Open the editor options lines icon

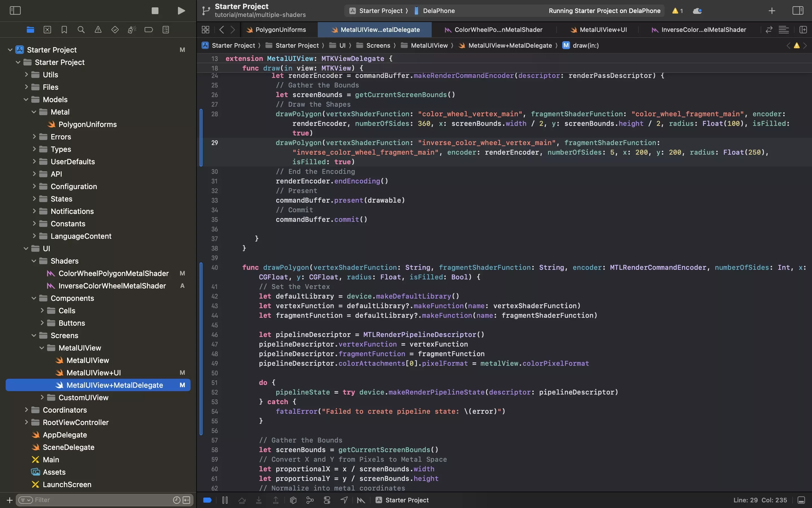[x=784, y=30]
